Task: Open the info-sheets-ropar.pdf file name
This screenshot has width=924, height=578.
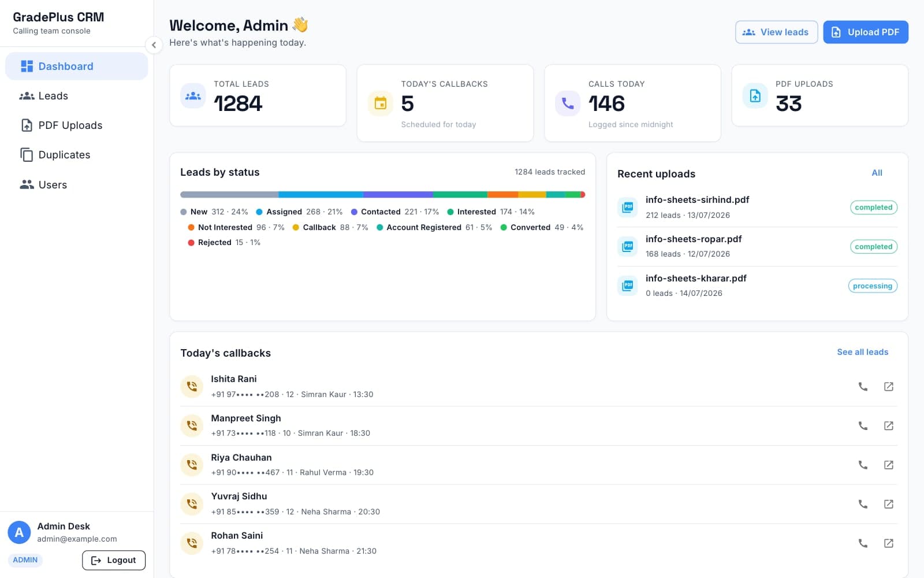Action: tap(694, 239)
